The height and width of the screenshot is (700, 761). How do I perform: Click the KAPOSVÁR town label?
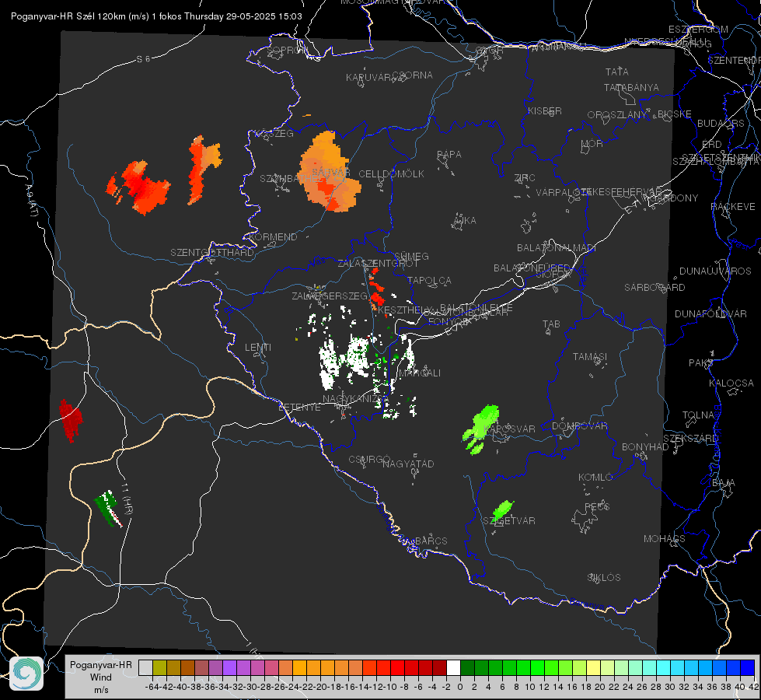click(x=510, y=429)
